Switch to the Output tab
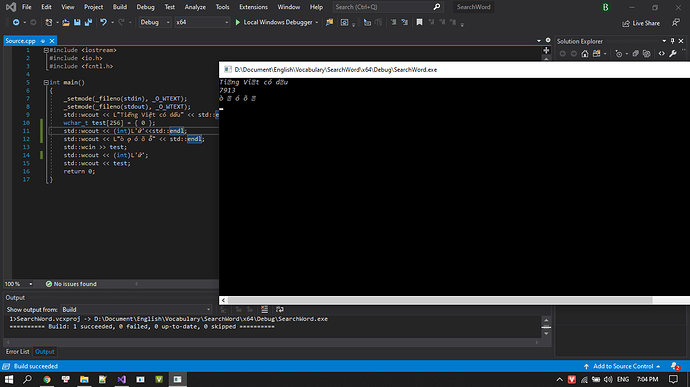The width and height of the screenshot is (690, 387). point(45,351)
